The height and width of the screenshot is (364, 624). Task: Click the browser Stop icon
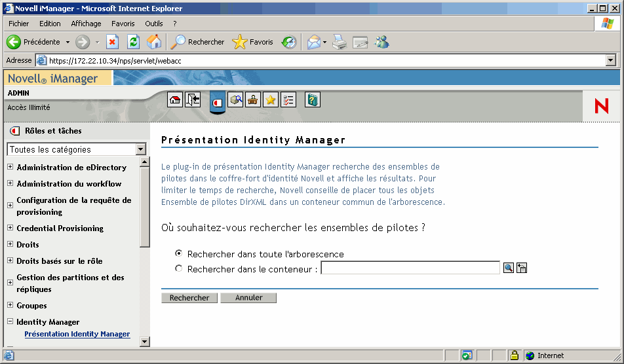coord(112,42)
